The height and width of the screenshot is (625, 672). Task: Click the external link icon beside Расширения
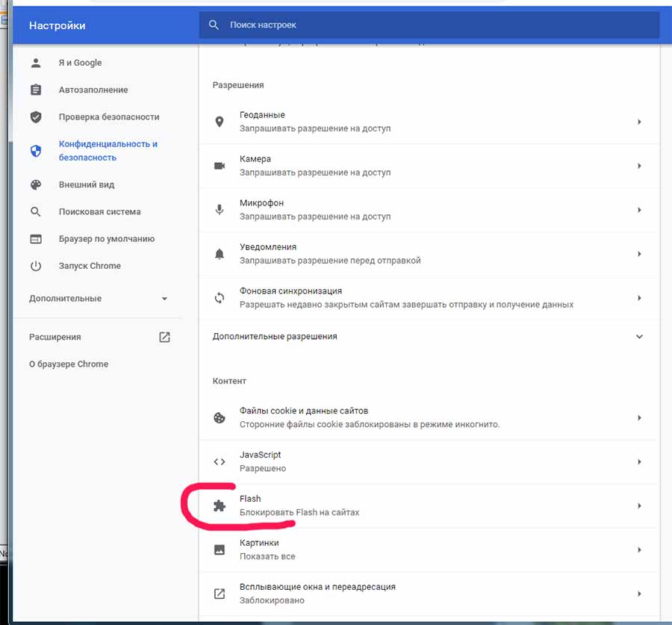[x=164, y=337]
